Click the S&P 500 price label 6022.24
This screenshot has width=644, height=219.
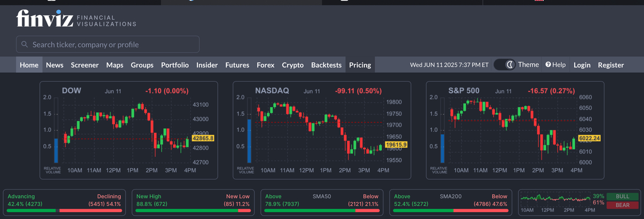590,138
